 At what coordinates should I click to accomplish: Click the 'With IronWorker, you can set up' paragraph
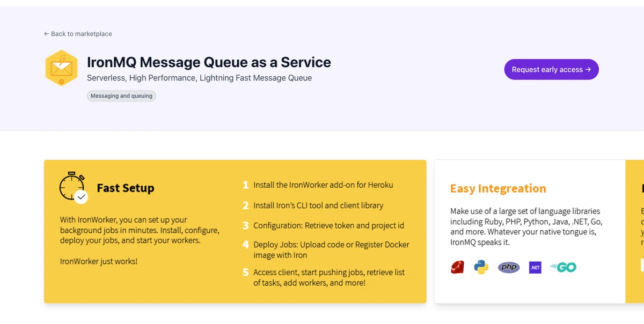(x=140, y=230)
